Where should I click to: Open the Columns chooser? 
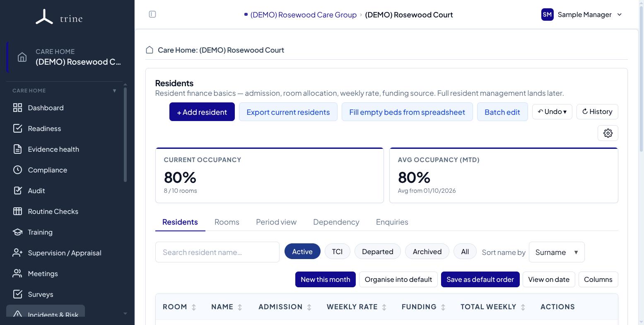pos(598,279)
